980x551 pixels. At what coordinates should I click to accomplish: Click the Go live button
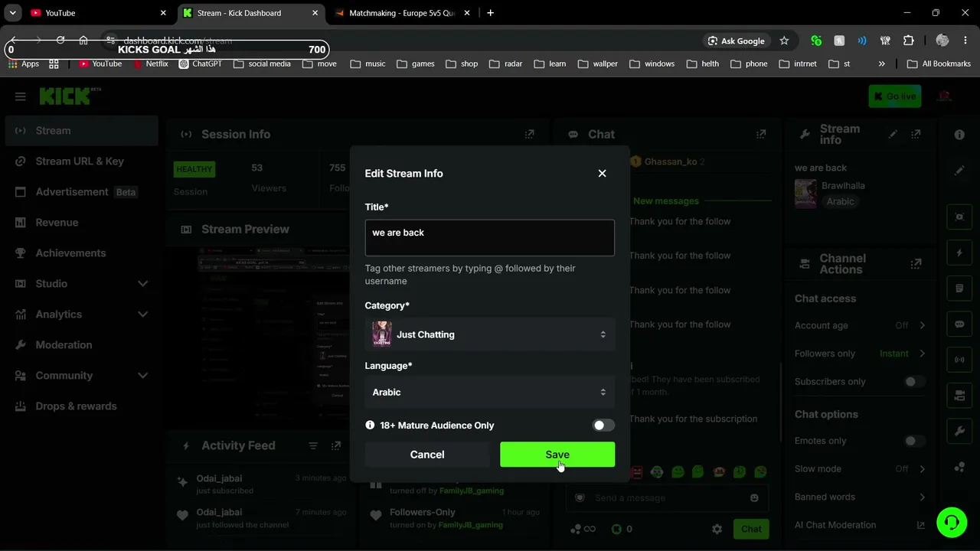(894, 96)
